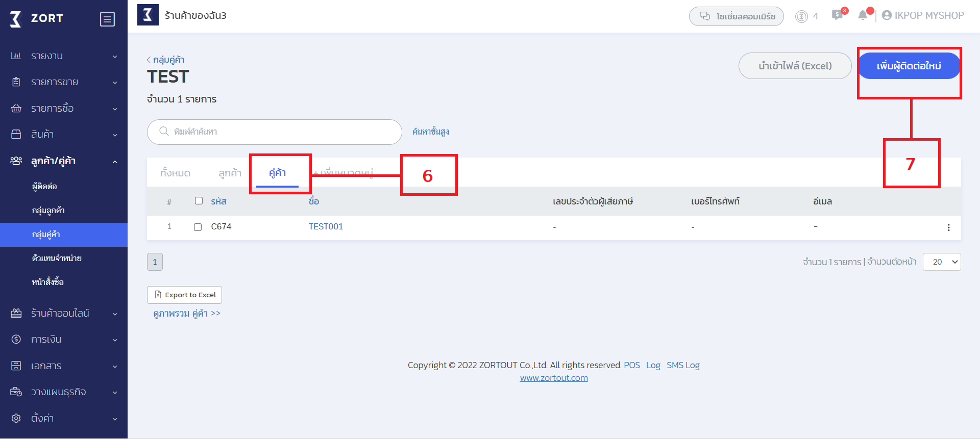This screenshot has width=980, height=440.
Task: Open ผู้ติดต่อ in sidebar submenu
Action: point(44,187)
